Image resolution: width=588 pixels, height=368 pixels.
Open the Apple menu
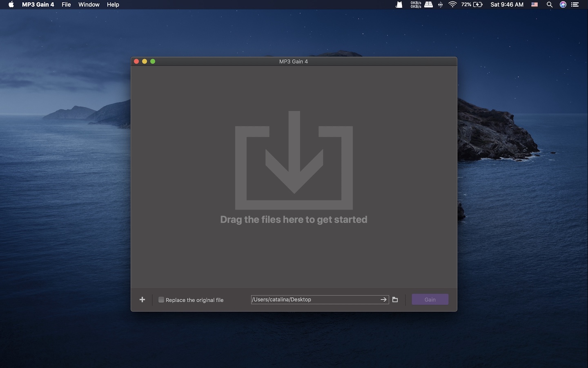point(11,4)
